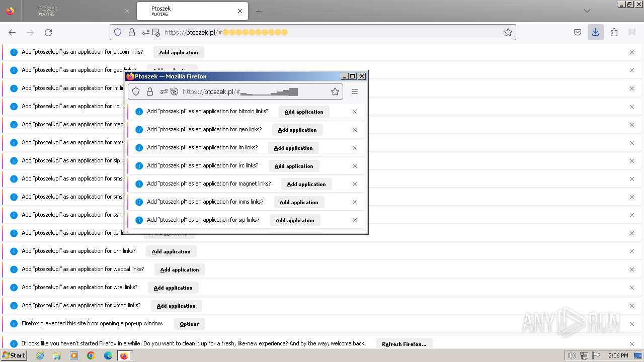
Task: Bookmark page with star in main window
Action: pyautogui.click(x=508, y=32)
